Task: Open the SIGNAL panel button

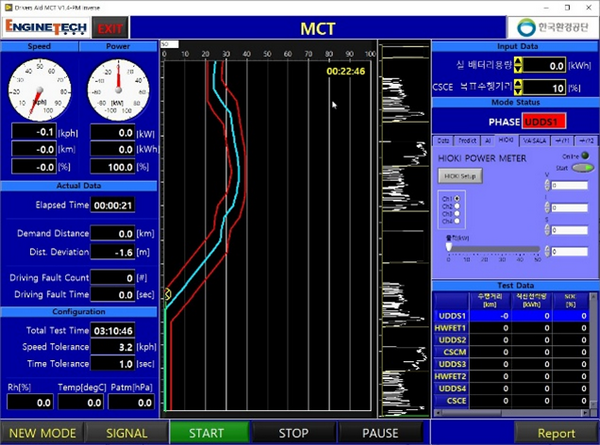Action: coord(127,433)
